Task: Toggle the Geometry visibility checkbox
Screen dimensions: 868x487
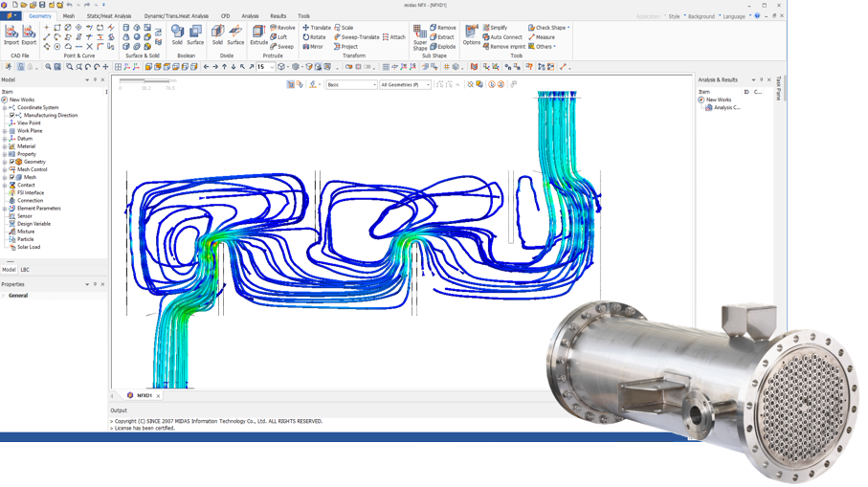Action: coord(11,162)
